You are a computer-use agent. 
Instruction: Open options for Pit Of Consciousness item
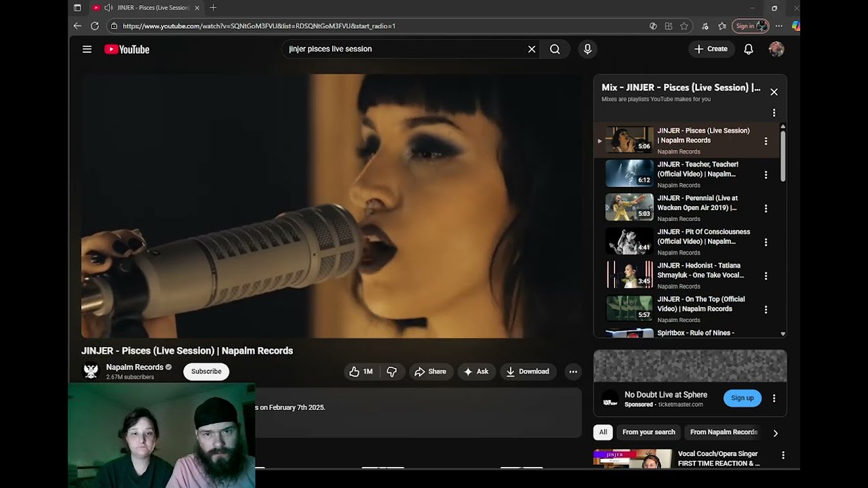pos(766,242)
